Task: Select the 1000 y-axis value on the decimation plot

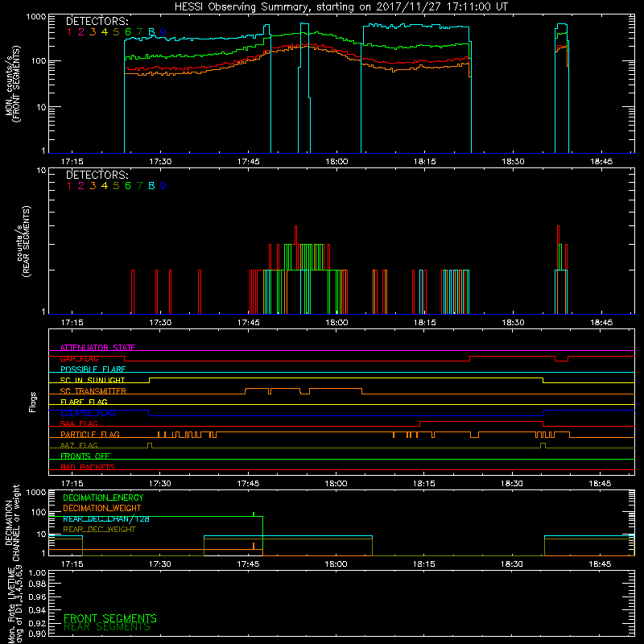Action: pyautogui.click(x=36, y=493)
